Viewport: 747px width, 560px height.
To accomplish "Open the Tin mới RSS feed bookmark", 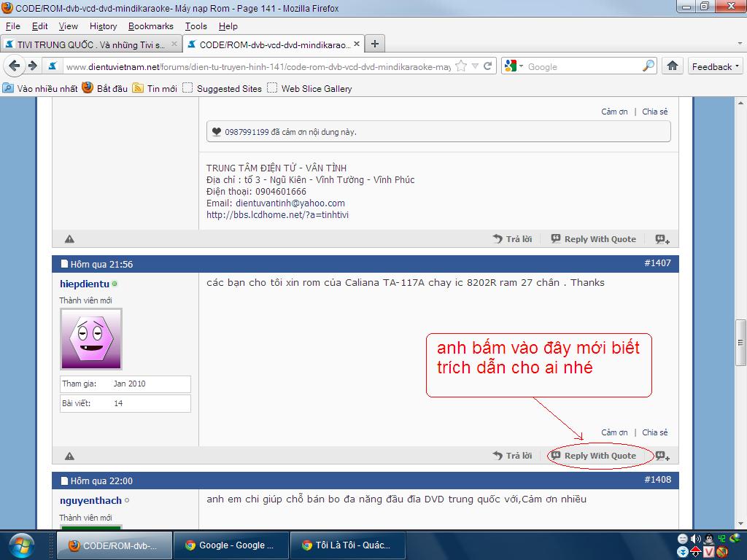I will tap(155, 88).
